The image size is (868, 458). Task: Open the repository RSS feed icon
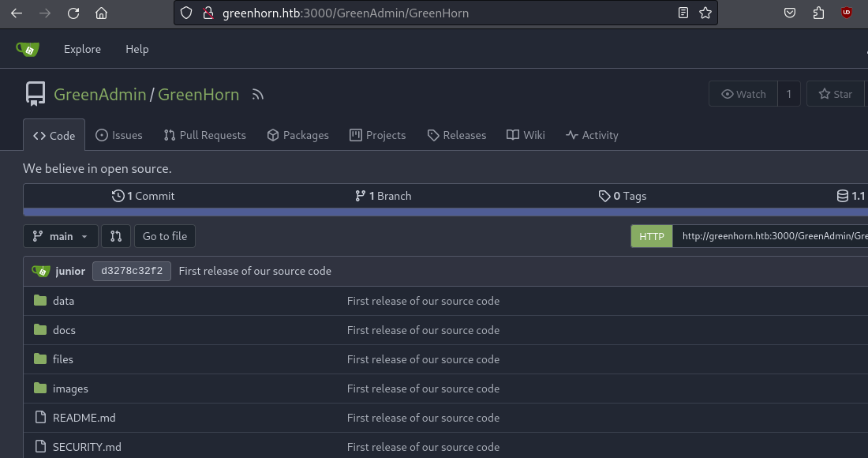click(257, 95)
